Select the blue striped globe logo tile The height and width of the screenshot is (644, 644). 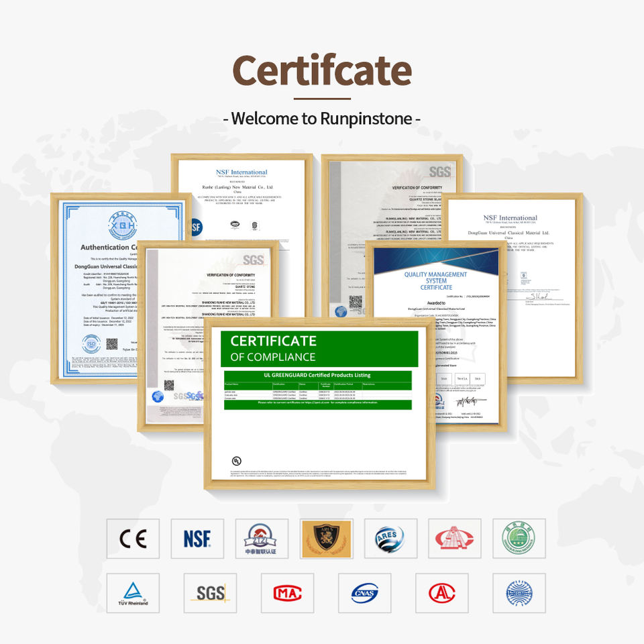(519, 593)
